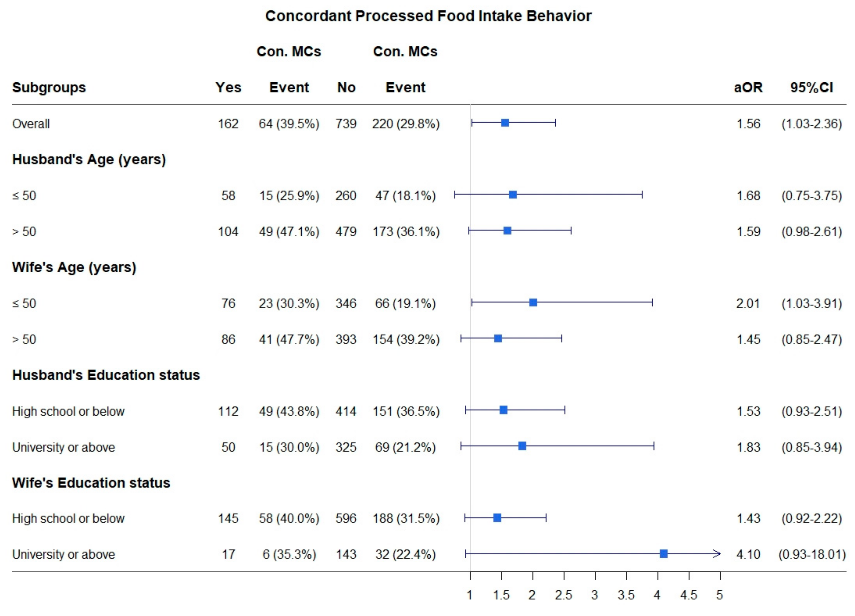Image resolution: width=855 pixels, height=616 pixels.
Task: Click the Wife's Education status heading
Action: pyautogui.click(x=91, y=483)
